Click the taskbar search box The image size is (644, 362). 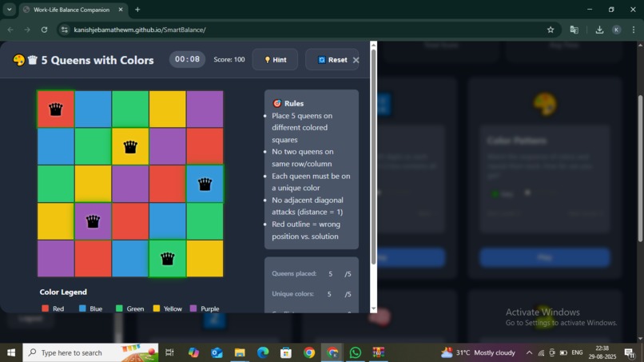90,352
